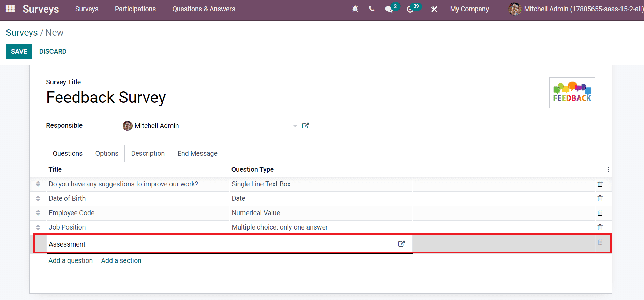
Task: Click Add a question link
Action: 71,260
